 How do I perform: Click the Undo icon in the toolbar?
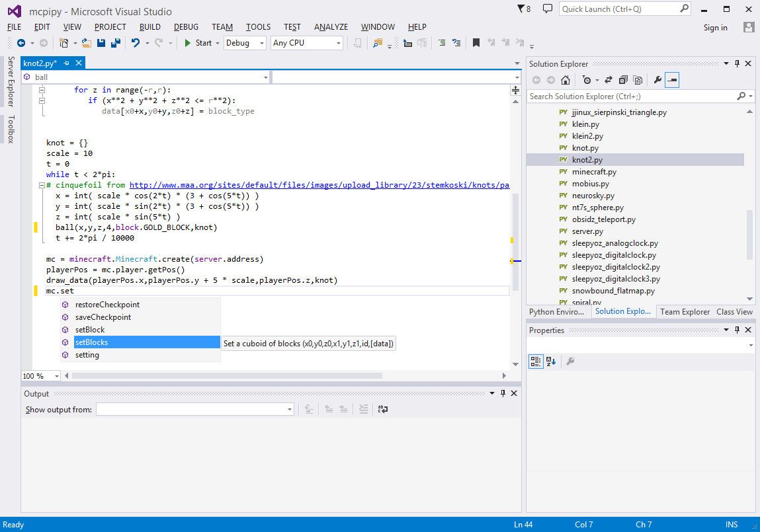tap(137, 42)
